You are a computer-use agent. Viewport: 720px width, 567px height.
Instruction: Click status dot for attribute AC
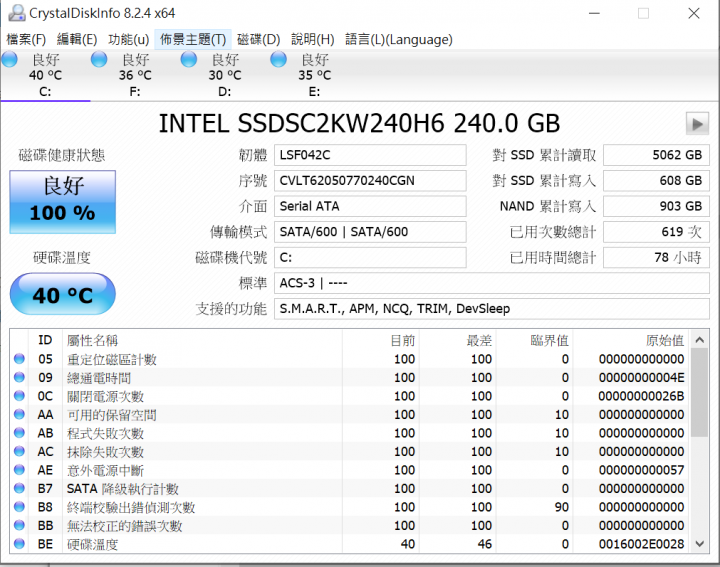tap(19, 451)
